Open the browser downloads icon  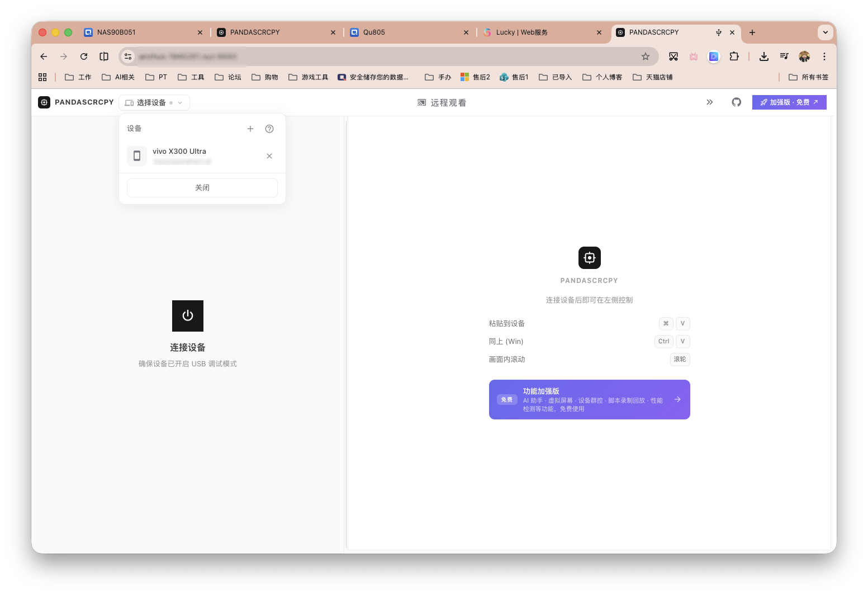tap(764, 56)
